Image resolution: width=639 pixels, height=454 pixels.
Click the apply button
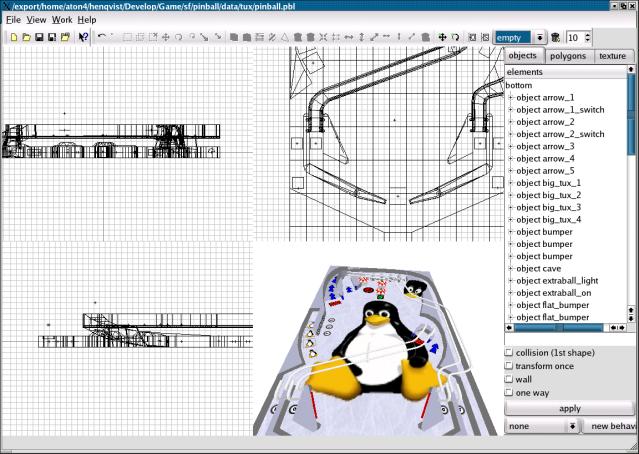[x=570, y=408]
